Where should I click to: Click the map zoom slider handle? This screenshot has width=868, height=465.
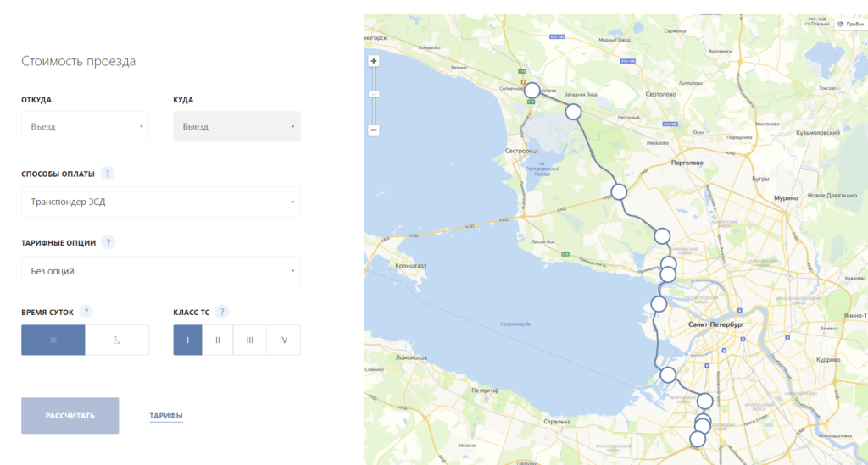pos(374,94)
